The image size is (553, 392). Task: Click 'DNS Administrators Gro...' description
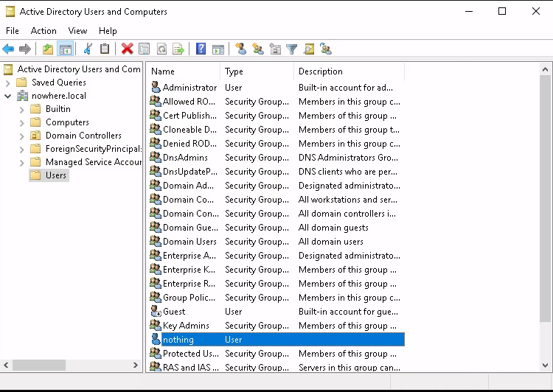(349, 157)
